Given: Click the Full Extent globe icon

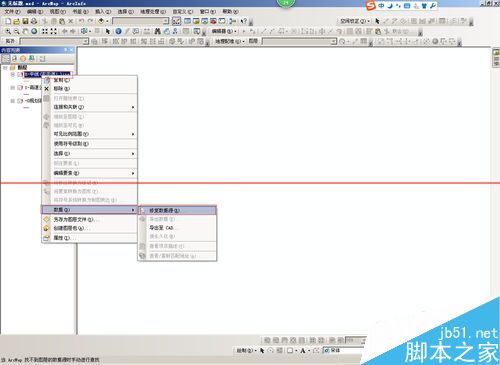Looking at the screenshot, I should coord(34,31).
